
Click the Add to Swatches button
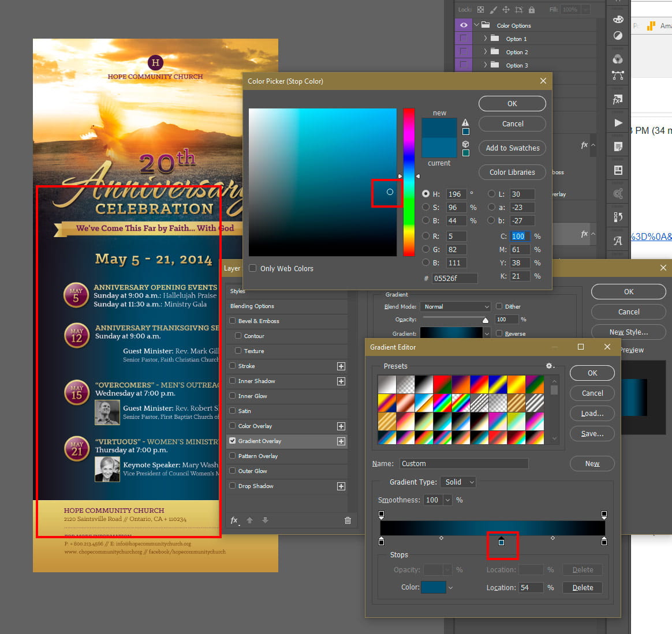tap(512, 148)
